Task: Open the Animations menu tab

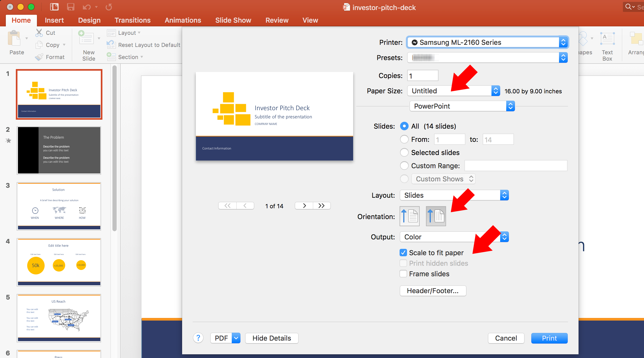Action: point(183,20)
